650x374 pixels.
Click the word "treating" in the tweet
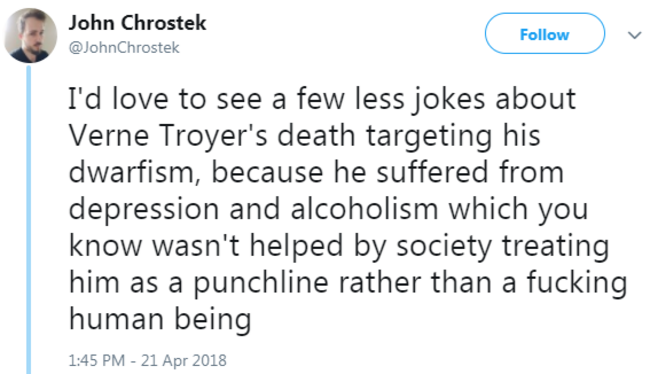point(555,247)
